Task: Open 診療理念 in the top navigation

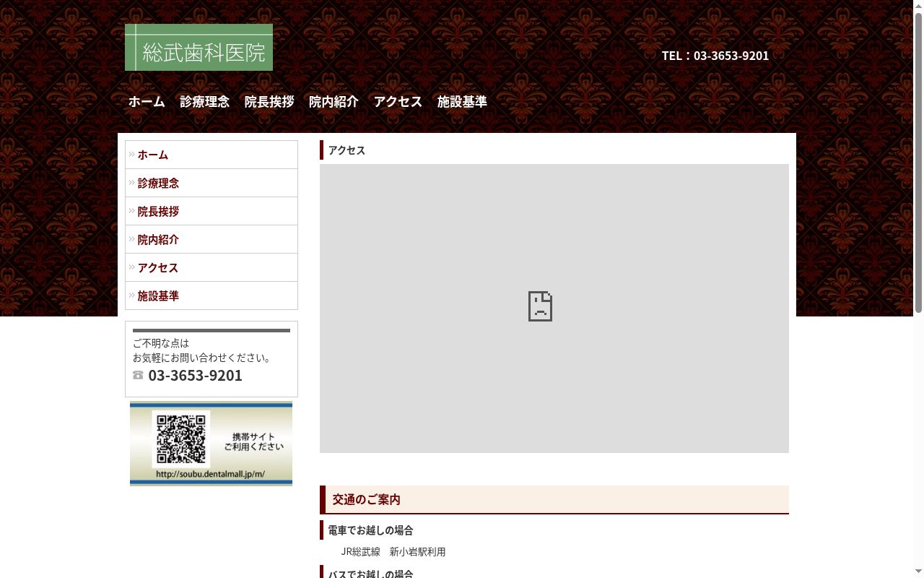Action: point(205,102)
